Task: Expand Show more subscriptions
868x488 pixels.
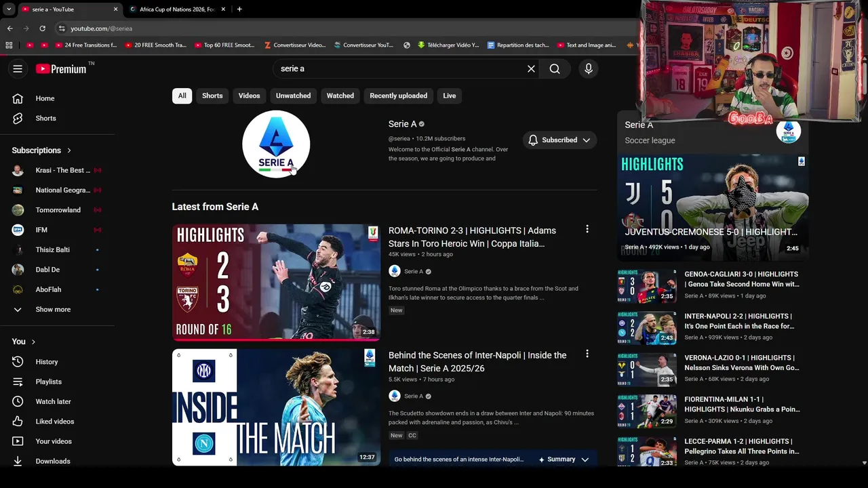Action: point(58,309)
